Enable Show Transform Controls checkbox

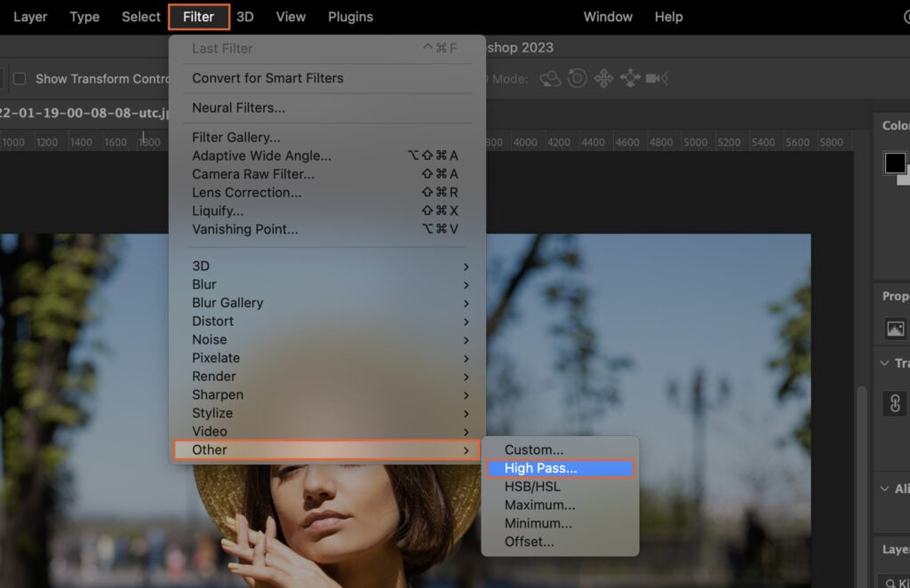coord(20,78)
